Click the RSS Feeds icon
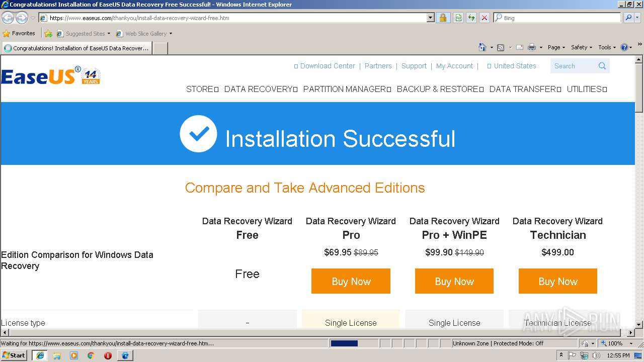This screenshot has width=644, height=362. click(x=501, y=47)
